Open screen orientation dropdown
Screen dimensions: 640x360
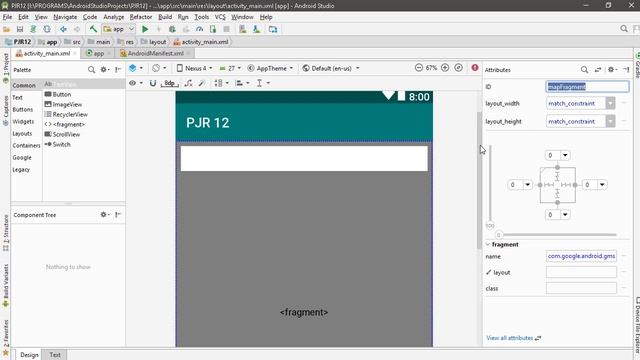(x=159, y=68)
